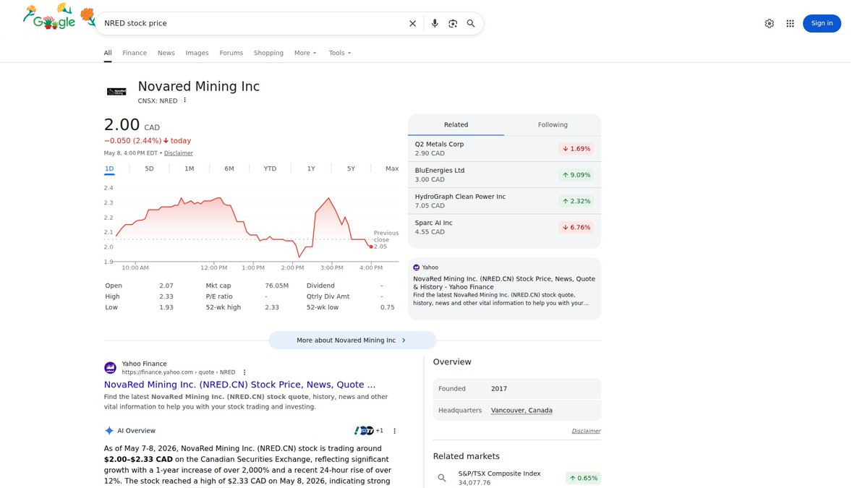This screenshot has width=868, height=488.
Task: Open AI Overview three-dot options
Action: click(x=395, y=431)
